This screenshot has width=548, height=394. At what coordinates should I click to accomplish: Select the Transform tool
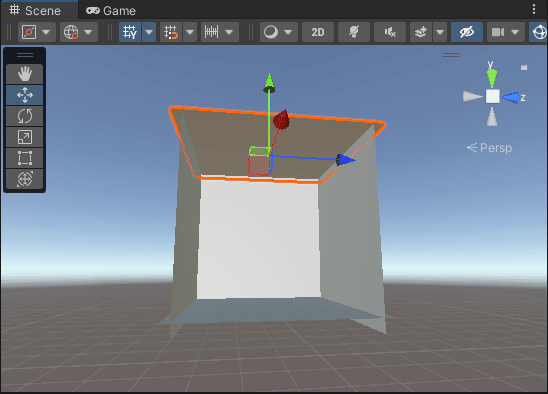coord(24,179)
